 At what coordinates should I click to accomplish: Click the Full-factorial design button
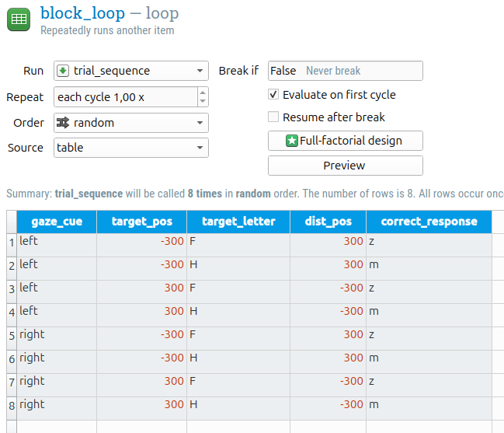(345, 141)
